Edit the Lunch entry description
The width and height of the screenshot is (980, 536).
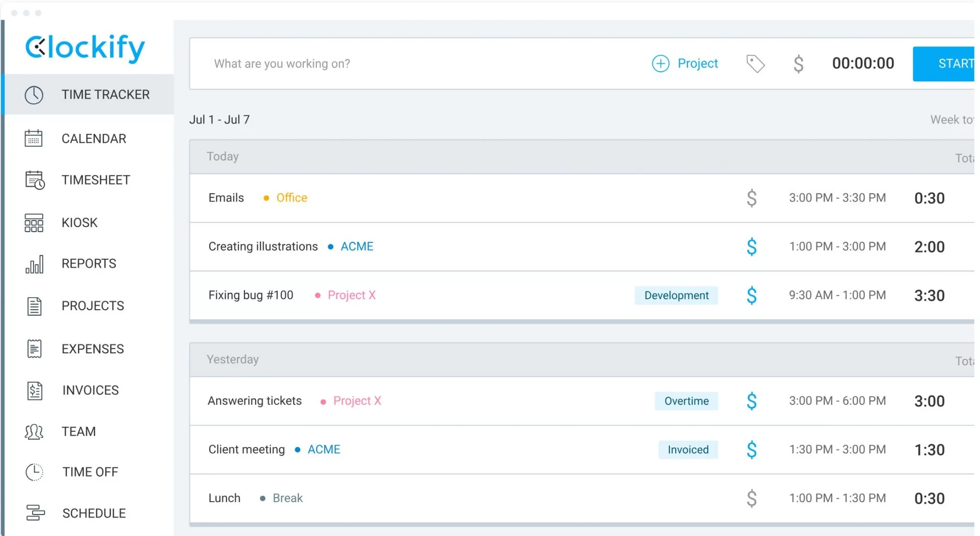224,498
